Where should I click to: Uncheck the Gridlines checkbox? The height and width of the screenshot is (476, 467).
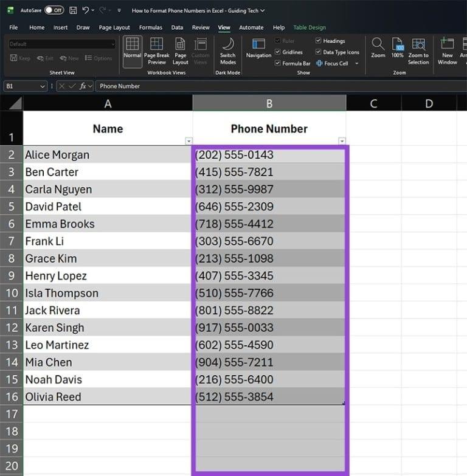tap(278, 52)
